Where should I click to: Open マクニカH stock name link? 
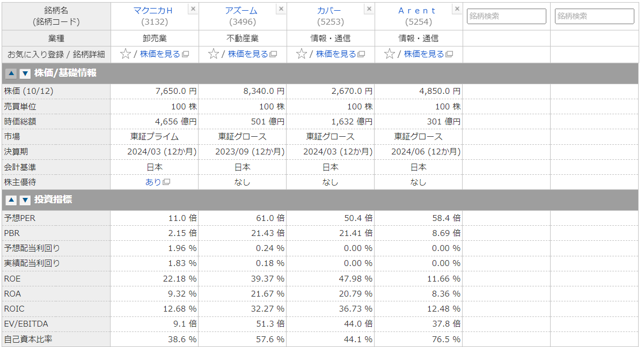point(152,11)
